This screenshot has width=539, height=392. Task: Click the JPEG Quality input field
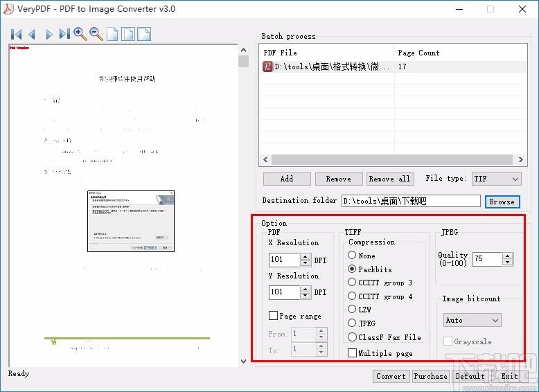pyautogui.click(x=488, y=259)
